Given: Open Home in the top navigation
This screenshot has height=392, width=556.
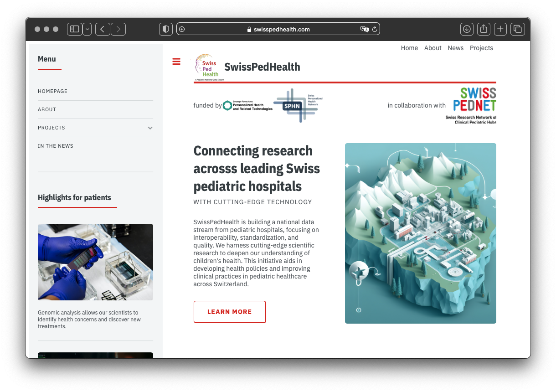Looking at the screenshot, I should click(409, 48).
